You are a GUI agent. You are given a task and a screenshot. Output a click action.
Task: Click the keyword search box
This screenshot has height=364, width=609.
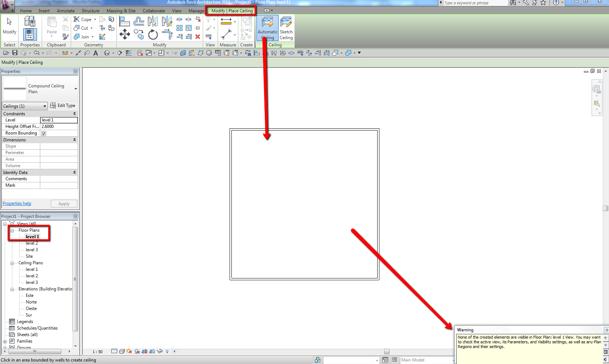pos(475,3)
